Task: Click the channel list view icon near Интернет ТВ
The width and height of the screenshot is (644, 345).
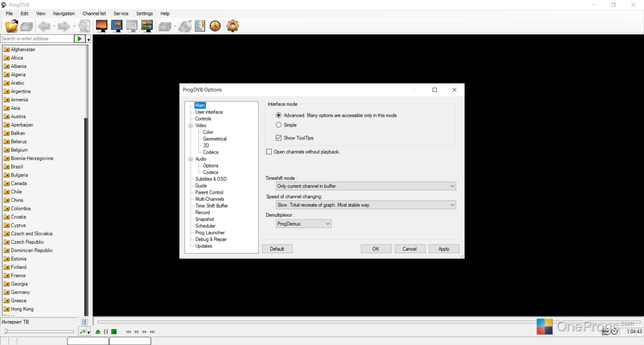Action: [x=84, y=322]
